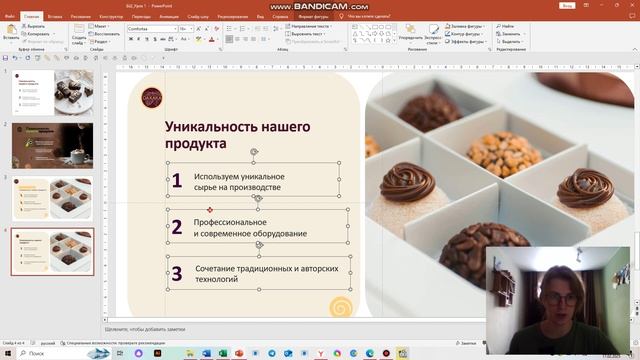Screen dimensions: 640x360
Task: Click the accessibility check status bar entry
Action: point(113,343)
